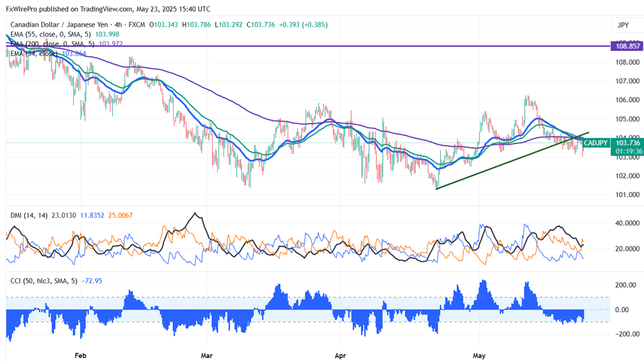The height and width of the screenshot is (363, 644).
Task: Click the CADJPY symbol tag on price axis
Action: tap(595, 143)
